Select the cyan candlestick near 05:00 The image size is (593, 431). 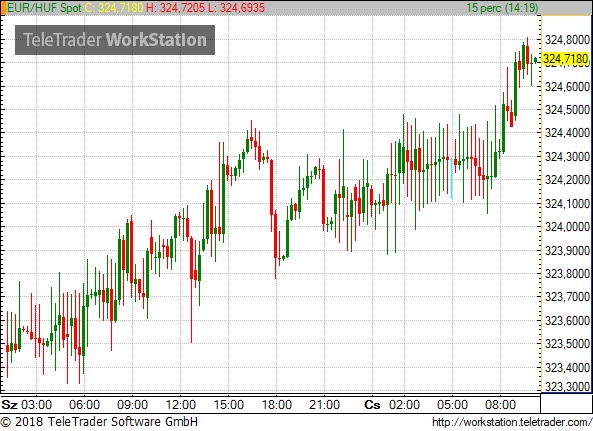point(452,178)
